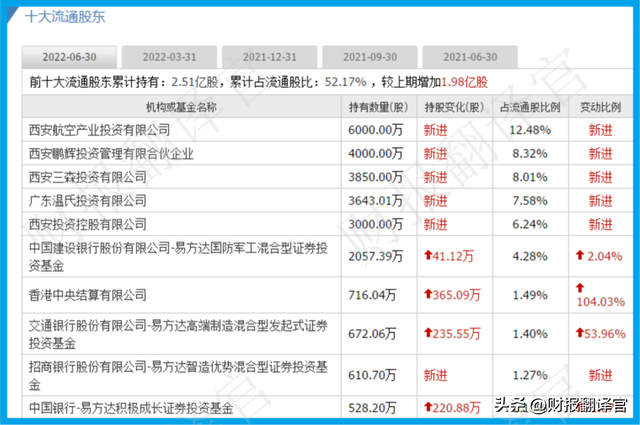This screenshot has width=640, height=425.
Task: Click the 716.04万 holding value
Action: (372, 295)
